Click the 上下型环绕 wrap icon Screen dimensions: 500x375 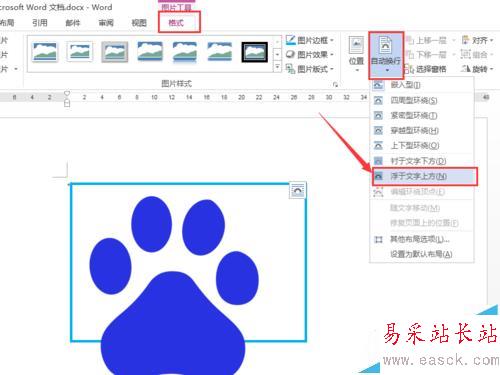(x=378, y=146)
